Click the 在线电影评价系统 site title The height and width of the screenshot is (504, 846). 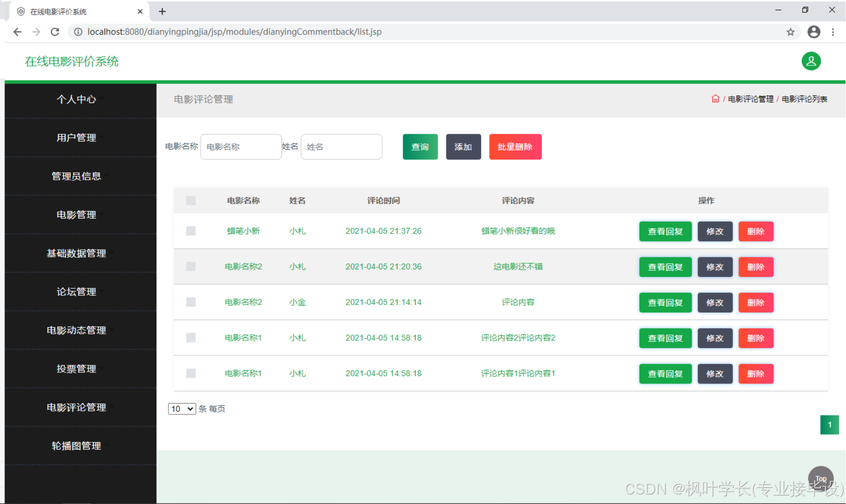pyautogui.click(x=72, y=61)
